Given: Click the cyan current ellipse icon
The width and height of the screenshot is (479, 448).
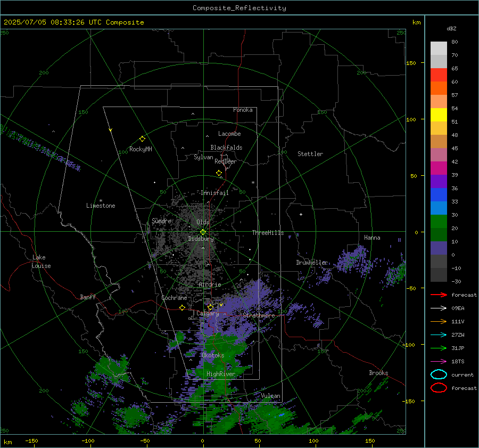Looking at the screenshot, I should [x=439, y=374].
